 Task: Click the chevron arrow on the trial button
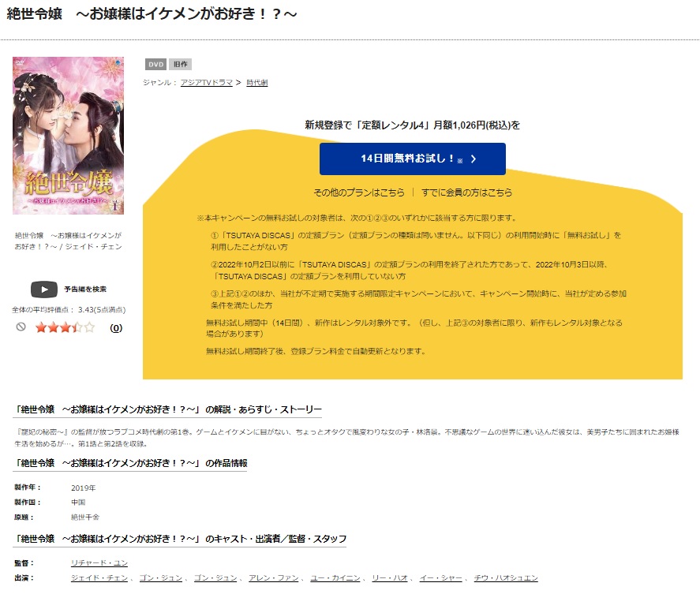pos(474,159)
